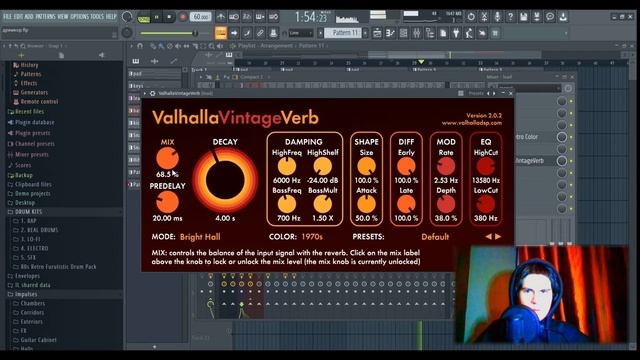Click the playlist magnet snap icon
Viewport: 640px width, 360px height.
pos(140,46)
